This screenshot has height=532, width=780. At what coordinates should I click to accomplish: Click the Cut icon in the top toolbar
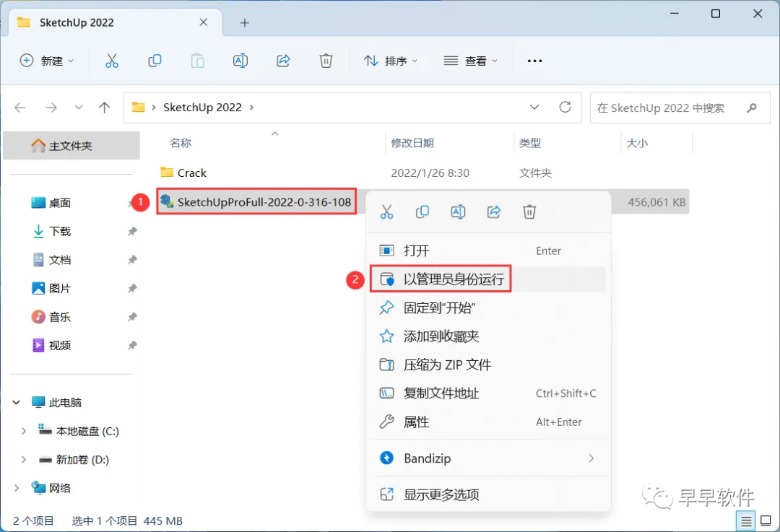(x=112, y=61)
